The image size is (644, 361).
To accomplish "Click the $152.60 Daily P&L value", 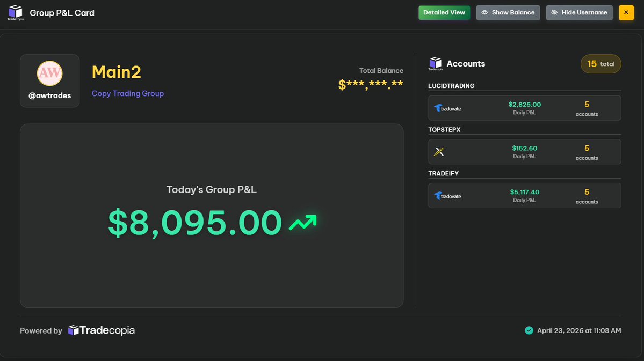I will [524, 148].
